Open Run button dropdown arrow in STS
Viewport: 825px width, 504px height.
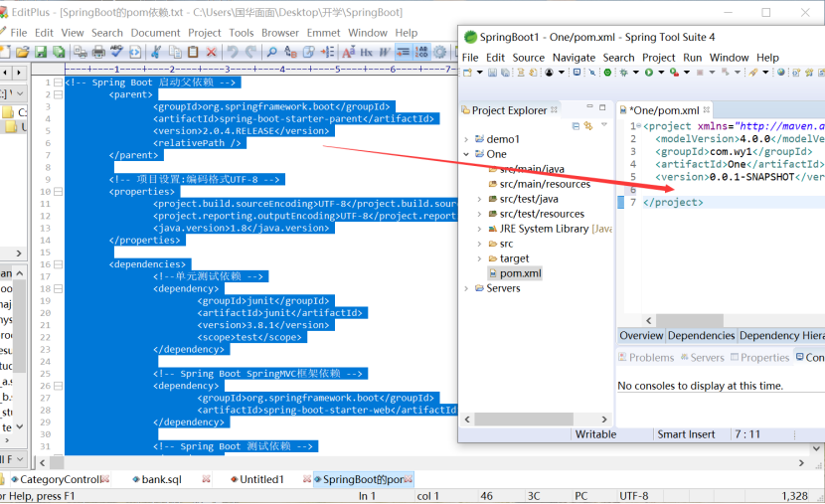coord(661,73)
